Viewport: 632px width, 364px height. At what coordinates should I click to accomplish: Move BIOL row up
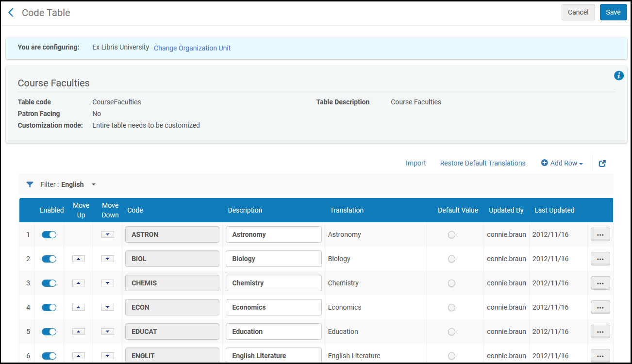[x=79, y=259]
